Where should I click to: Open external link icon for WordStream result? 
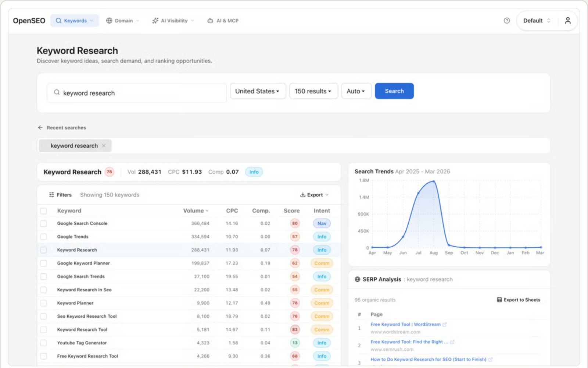click(x=445, y=325)
